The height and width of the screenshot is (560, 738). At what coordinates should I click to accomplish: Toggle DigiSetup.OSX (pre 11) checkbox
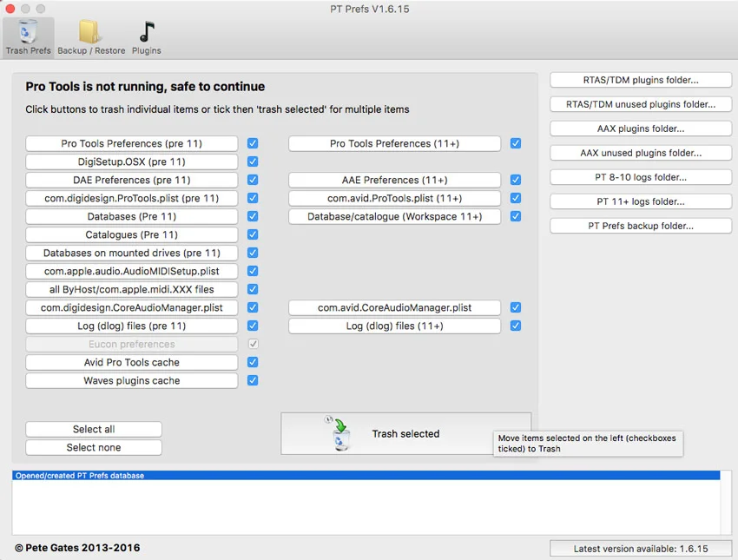point(253,161)
